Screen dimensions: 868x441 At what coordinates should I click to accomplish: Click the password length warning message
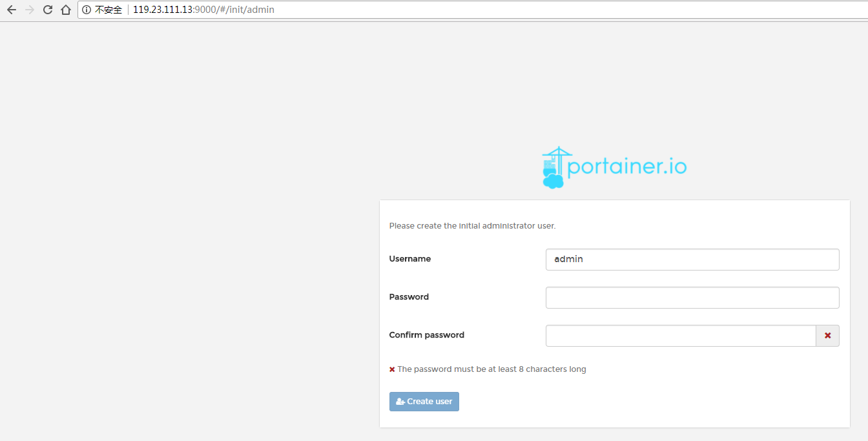coord(488,369)
